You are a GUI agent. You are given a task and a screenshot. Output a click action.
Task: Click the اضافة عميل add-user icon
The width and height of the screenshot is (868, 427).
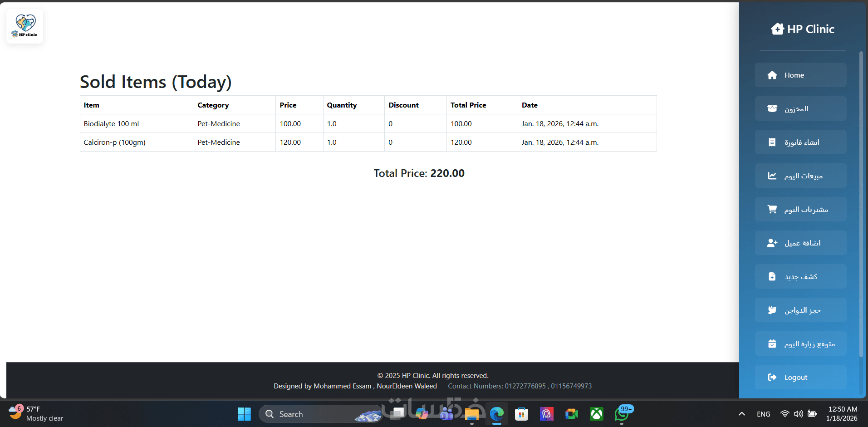click(x=772, y=243)
